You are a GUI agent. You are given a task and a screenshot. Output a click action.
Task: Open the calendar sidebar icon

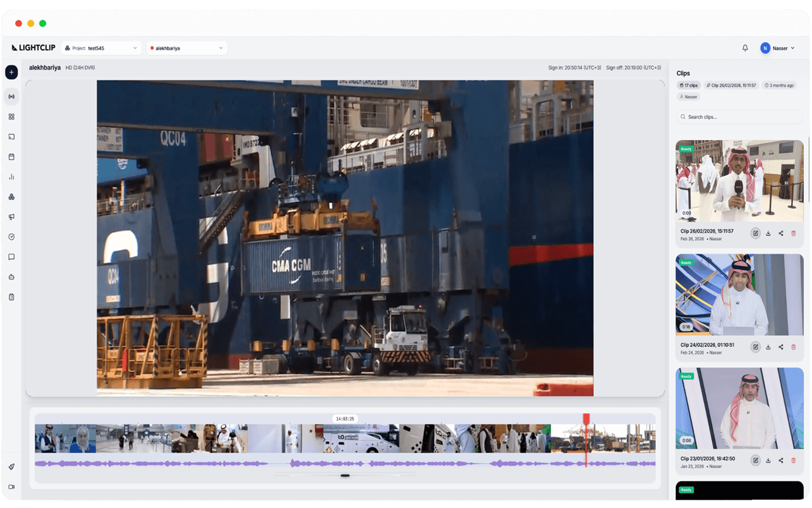[x=11, y=157]
